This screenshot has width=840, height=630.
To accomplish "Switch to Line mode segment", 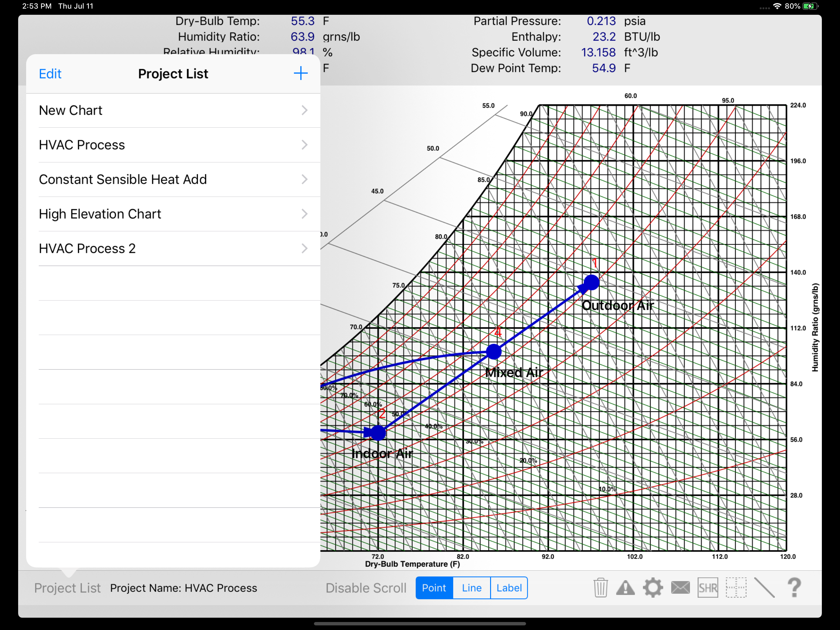I will click(472, 588).
